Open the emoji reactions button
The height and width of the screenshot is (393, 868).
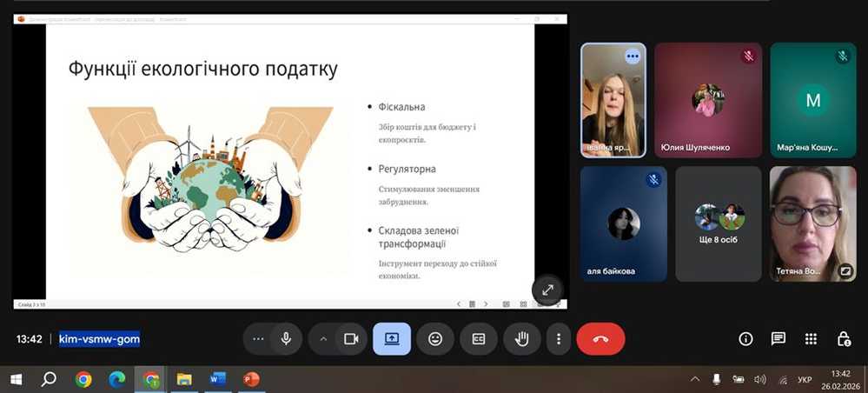(435, 339)
